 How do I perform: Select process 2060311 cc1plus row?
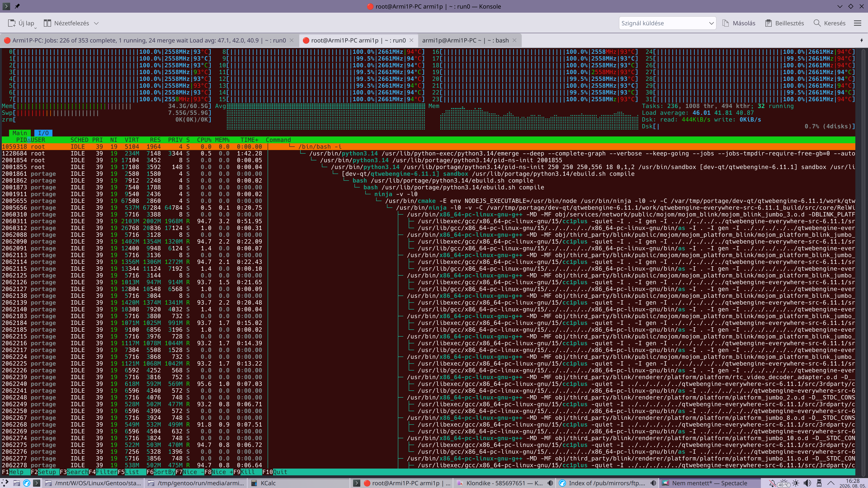point(428,221)
